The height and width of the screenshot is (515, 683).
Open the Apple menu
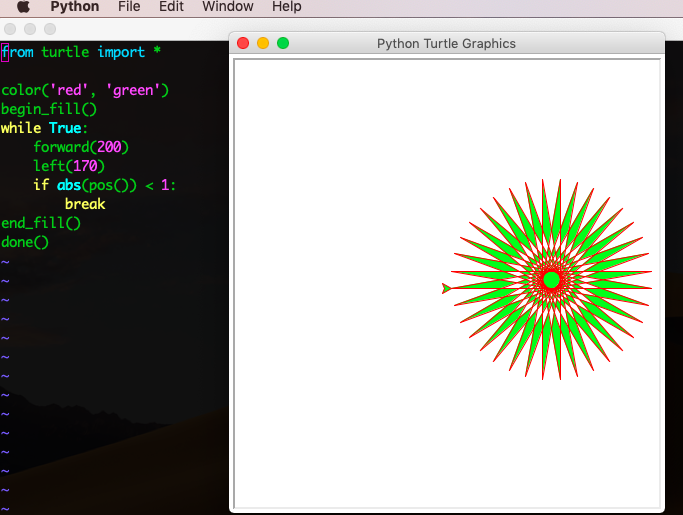tap(23, 7)
